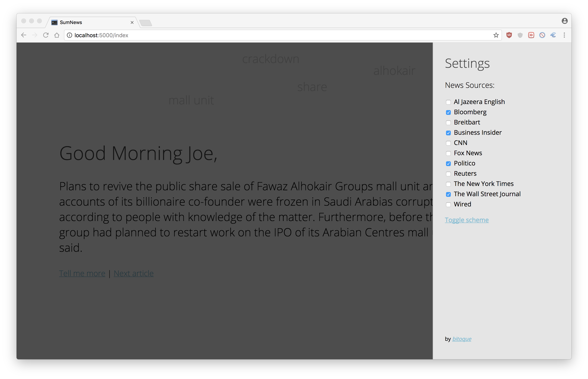The height and width of the screenshot is (379, 588).
Task: Check the CNN checkbox
Action: 448,143
